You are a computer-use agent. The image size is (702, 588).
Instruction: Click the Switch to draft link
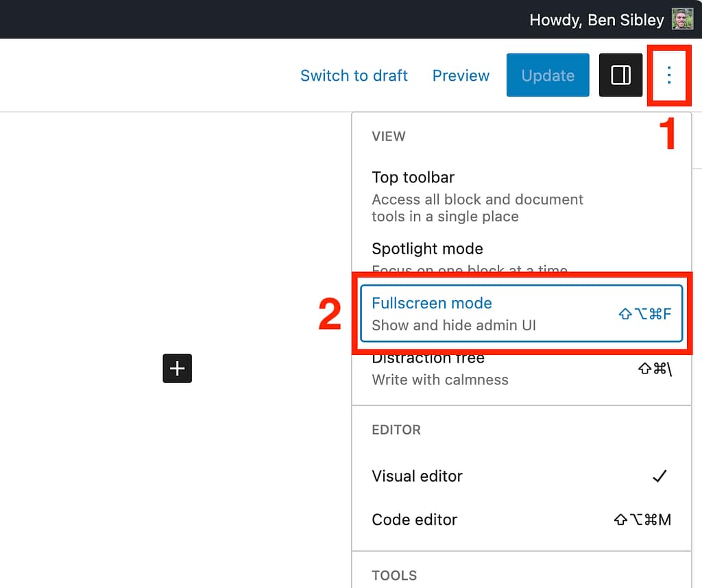354,75
